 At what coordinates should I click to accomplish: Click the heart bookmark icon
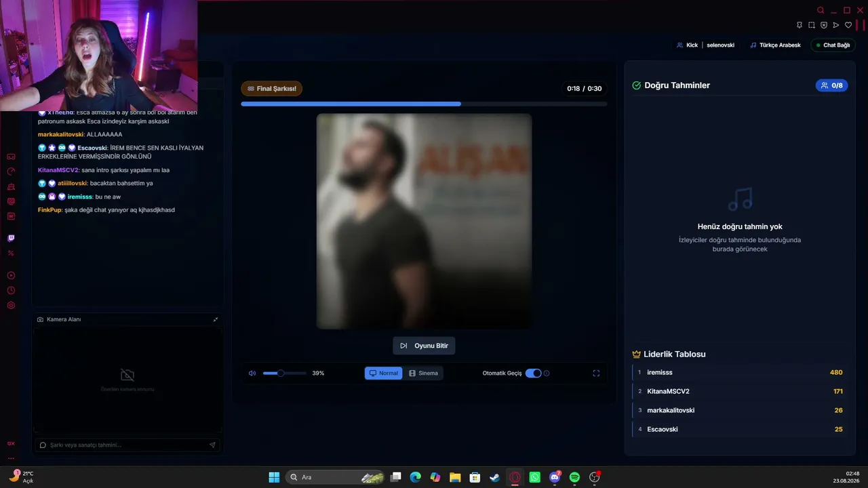[848, 25]
